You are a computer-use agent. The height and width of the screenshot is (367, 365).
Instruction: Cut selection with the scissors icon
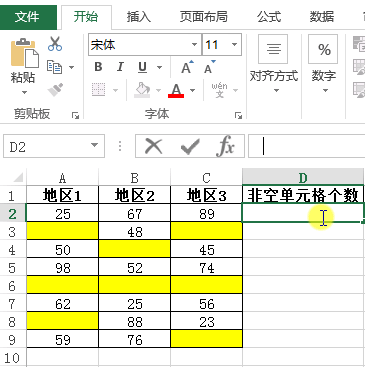point(55,44)
